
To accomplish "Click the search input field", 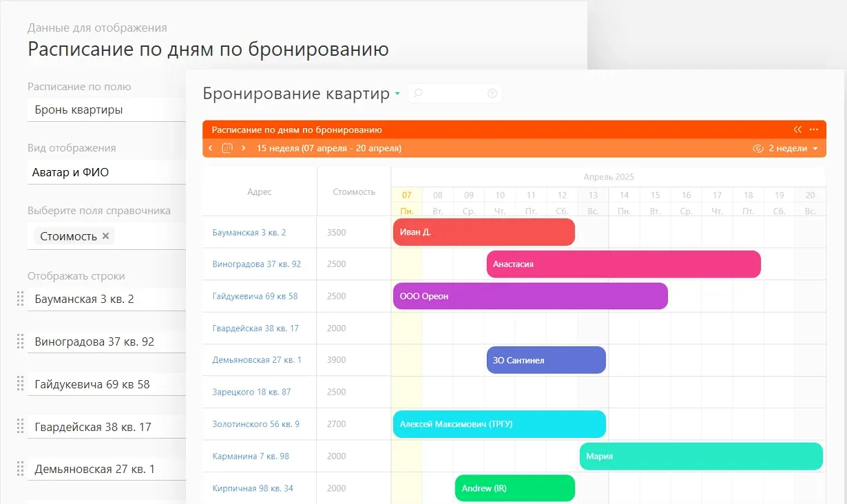I will pyautogui.click(x=454, y=93).
